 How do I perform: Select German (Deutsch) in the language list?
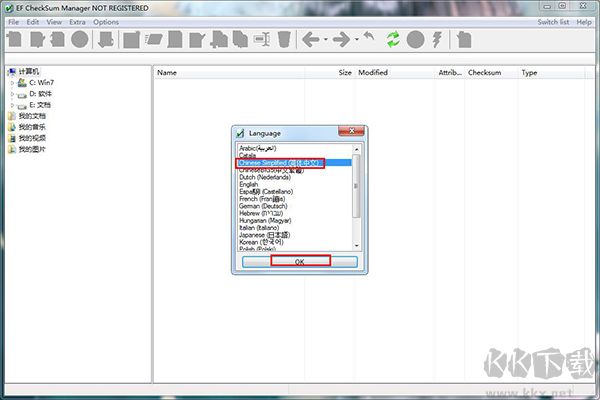tap(295, 206)
